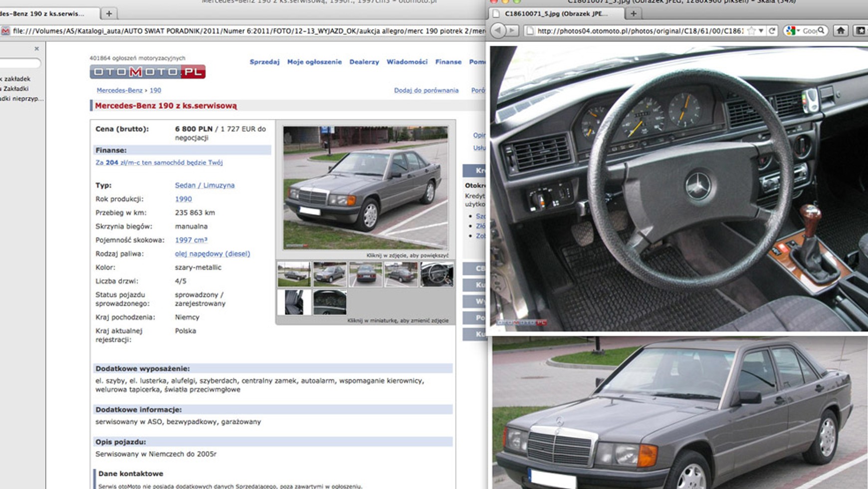Viewport: 868px width, 489px height.
Task: Open the Sprzedaj menu item
Action: pos(264,62)
